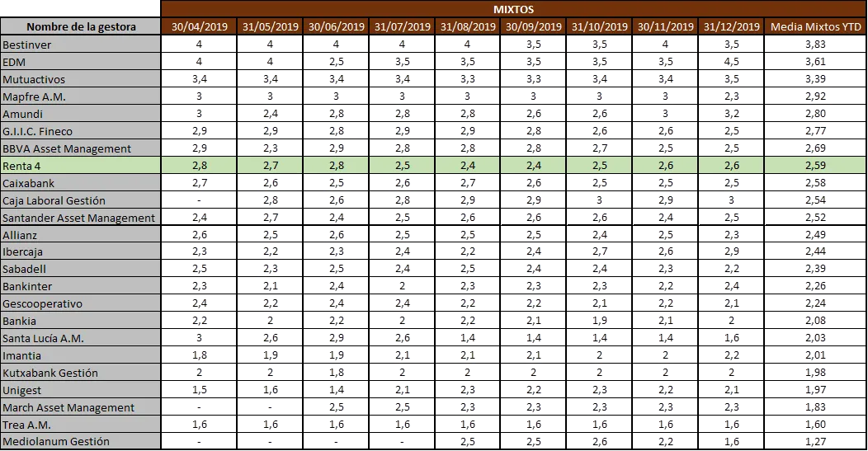The image size is (868, 451).
Task: Select the 30/04/2019 column header
Action: [x=200, y=26]
